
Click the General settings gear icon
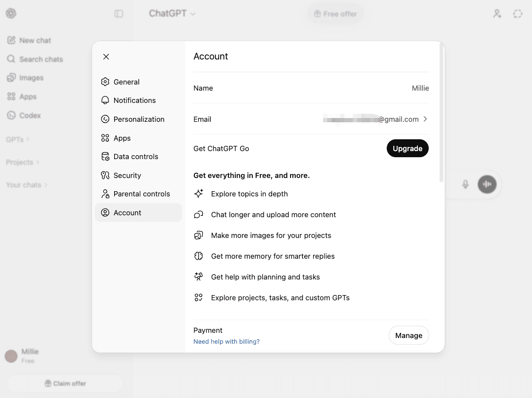[105, 82]
